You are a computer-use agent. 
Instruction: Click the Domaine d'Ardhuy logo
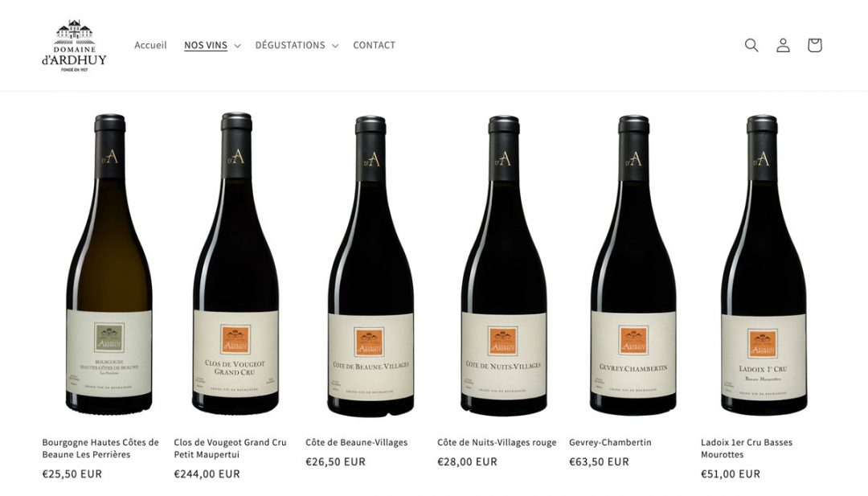pos(74,45)
